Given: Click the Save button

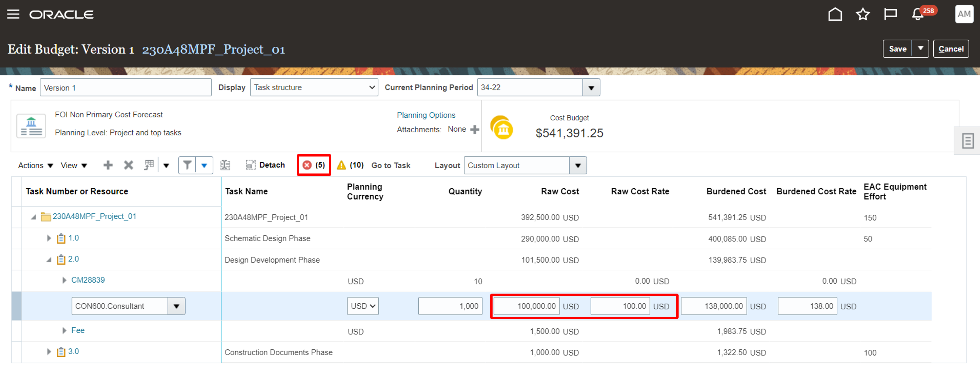Looking at the screenshot, I should [897, 49].
